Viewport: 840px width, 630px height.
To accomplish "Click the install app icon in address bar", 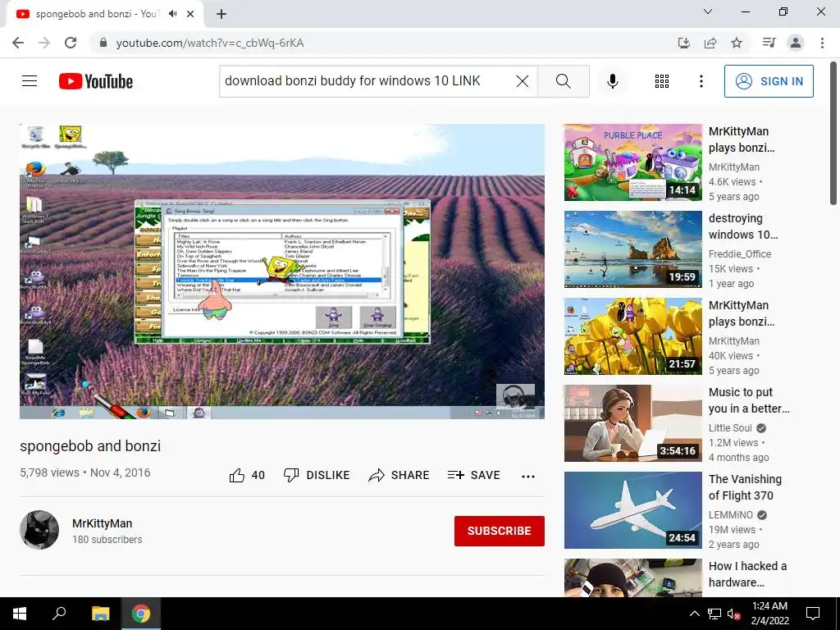I will 684,43.
